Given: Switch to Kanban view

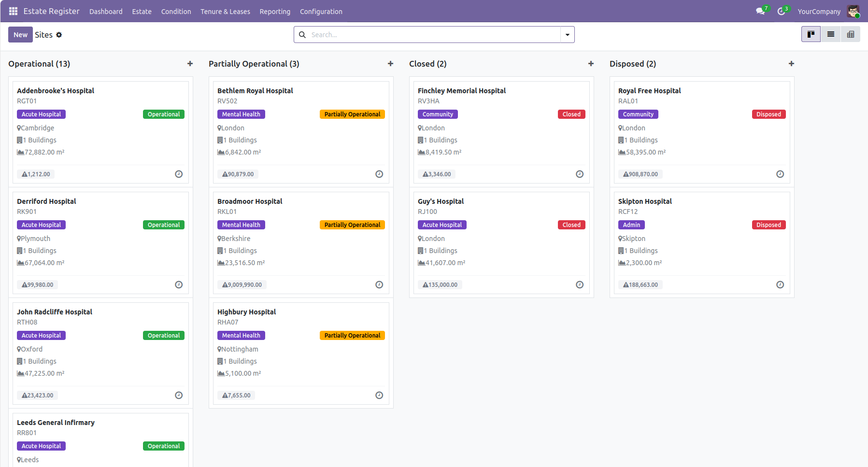Looking at the screenshot, I should (811, 34).
